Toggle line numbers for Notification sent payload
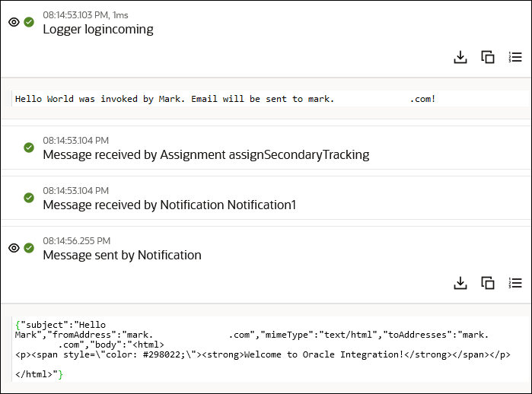Viewport: 532px width, 394px height. 515,283
